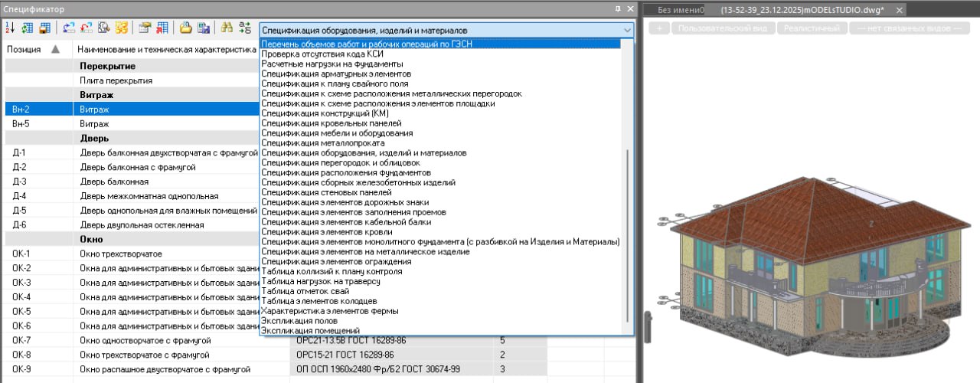Image resolution: width=980 pixels, height=383 pixels.
Task: Click the refresh table icon with green arrows
Action: 28,28
